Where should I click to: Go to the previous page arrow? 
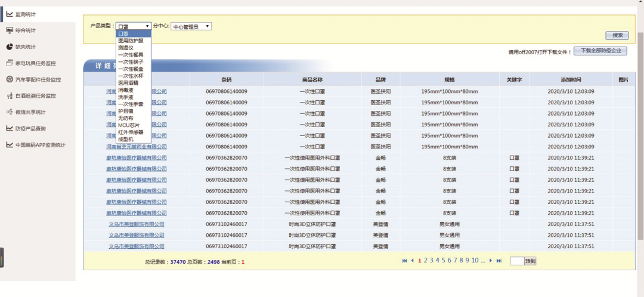(413, 261)
